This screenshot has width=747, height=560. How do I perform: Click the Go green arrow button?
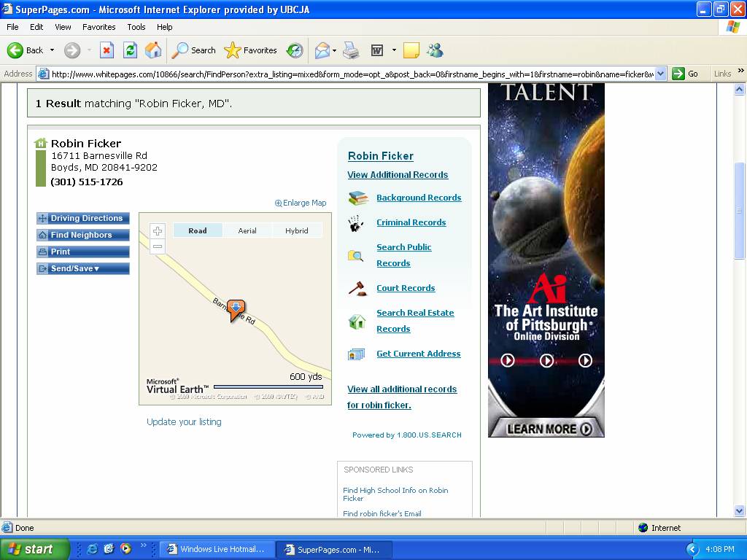pos(685,74)
